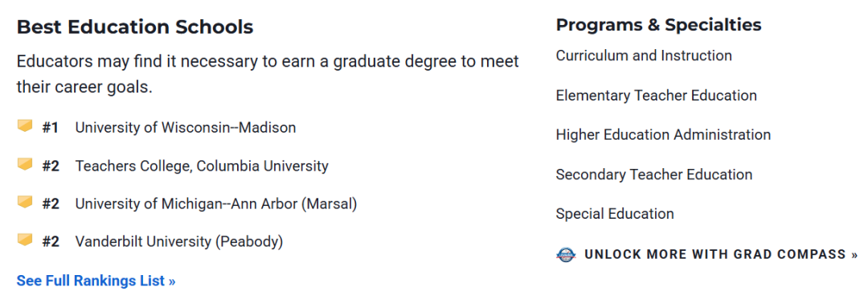Screen dimensions: 868x300
Task: Open Special Education specialty rankings
Action: click(x=615, y=214)
